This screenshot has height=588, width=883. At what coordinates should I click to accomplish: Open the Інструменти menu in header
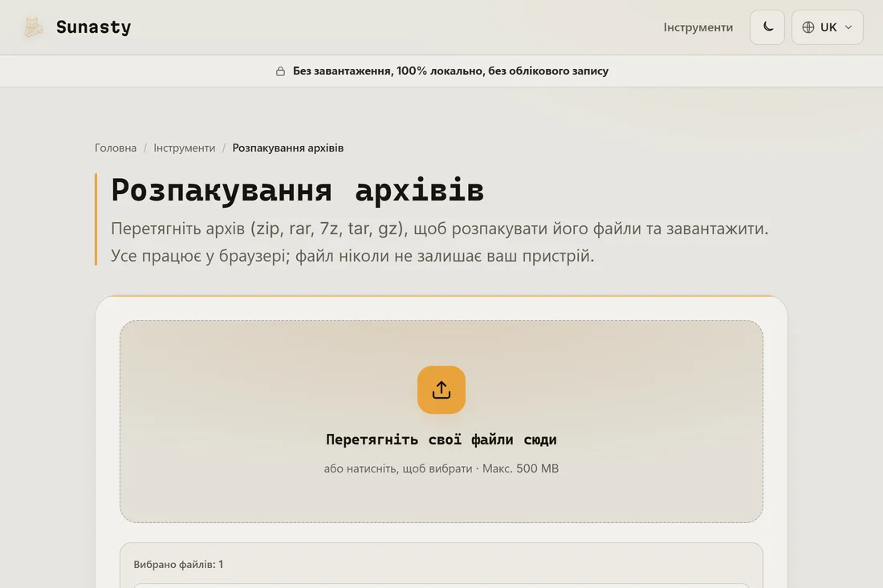tap(698, 27)
